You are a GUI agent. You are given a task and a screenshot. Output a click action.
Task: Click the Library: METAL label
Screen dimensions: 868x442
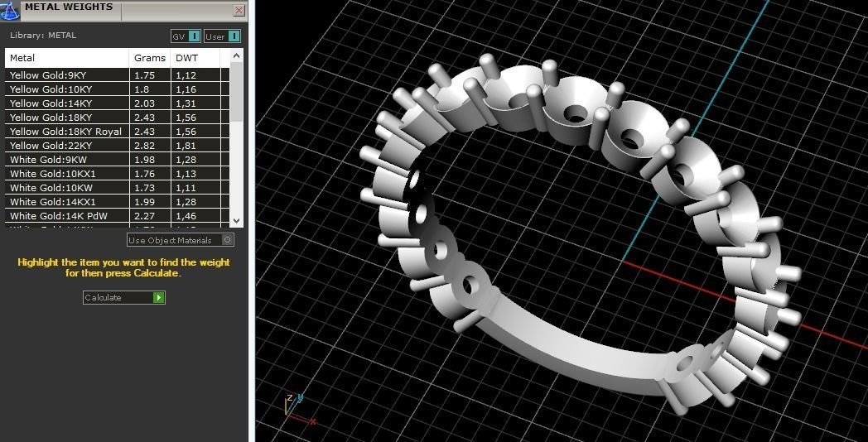[43, 36]
